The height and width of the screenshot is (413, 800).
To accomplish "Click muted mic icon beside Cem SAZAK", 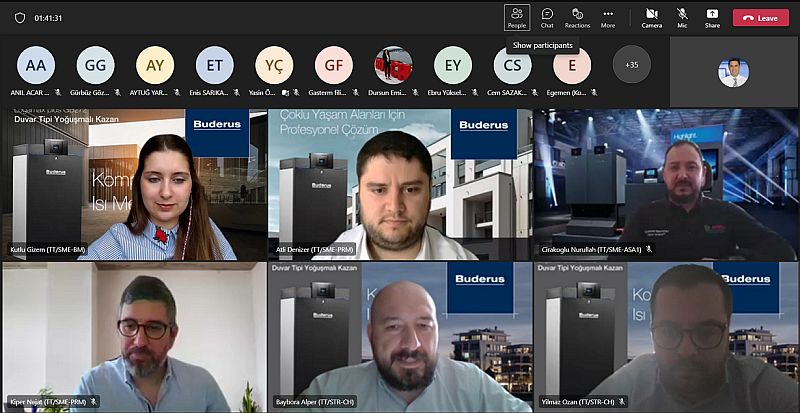I will [x=534, y=92].
